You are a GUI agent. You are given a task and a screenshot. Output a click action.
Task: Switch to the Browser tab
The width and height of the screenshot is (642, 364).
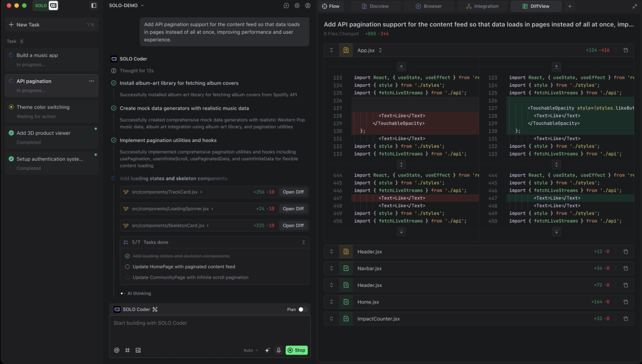click(429, 6)
